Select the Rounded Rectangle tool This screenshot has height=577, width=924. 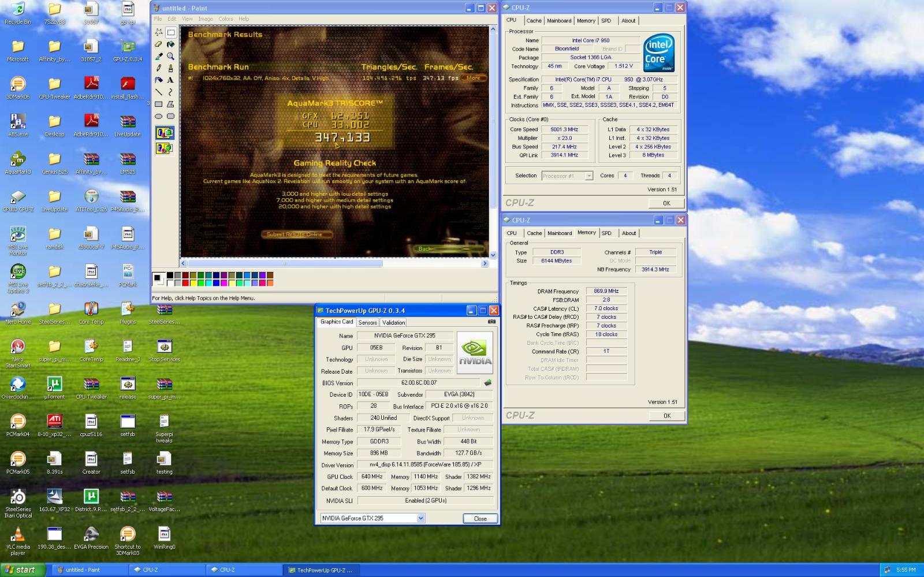click(171, 116)
